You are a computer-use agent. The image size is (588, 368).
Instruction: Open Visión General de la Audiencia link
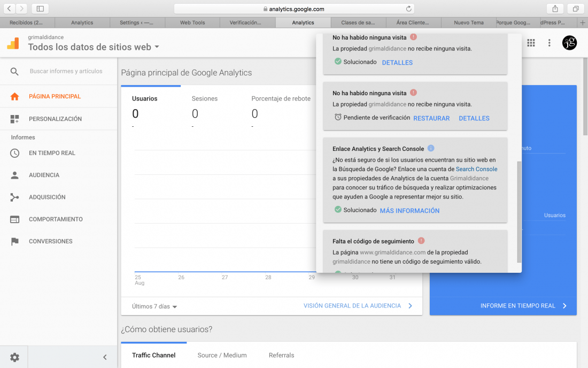352,306
